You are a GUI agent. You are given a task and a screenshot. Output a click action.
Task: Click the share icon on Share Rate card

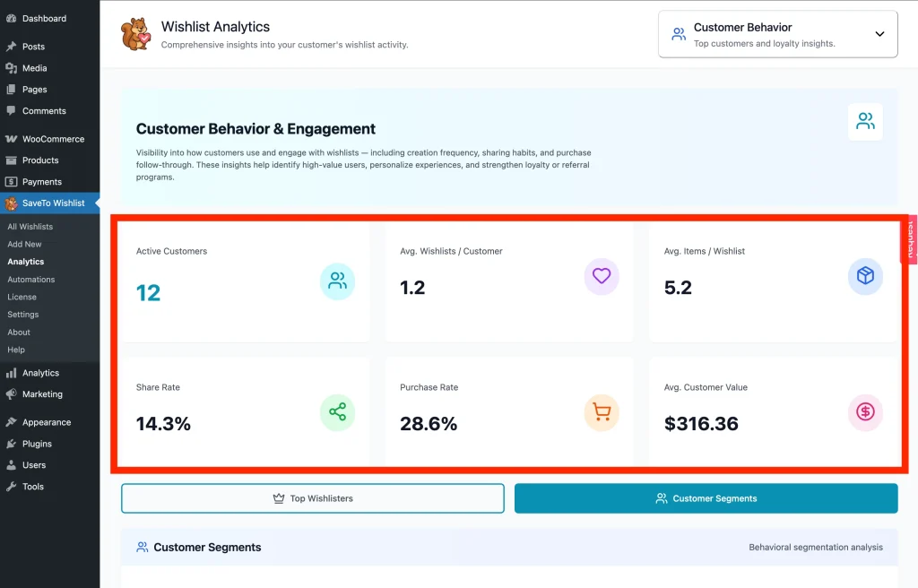click(x=337, y=413)
